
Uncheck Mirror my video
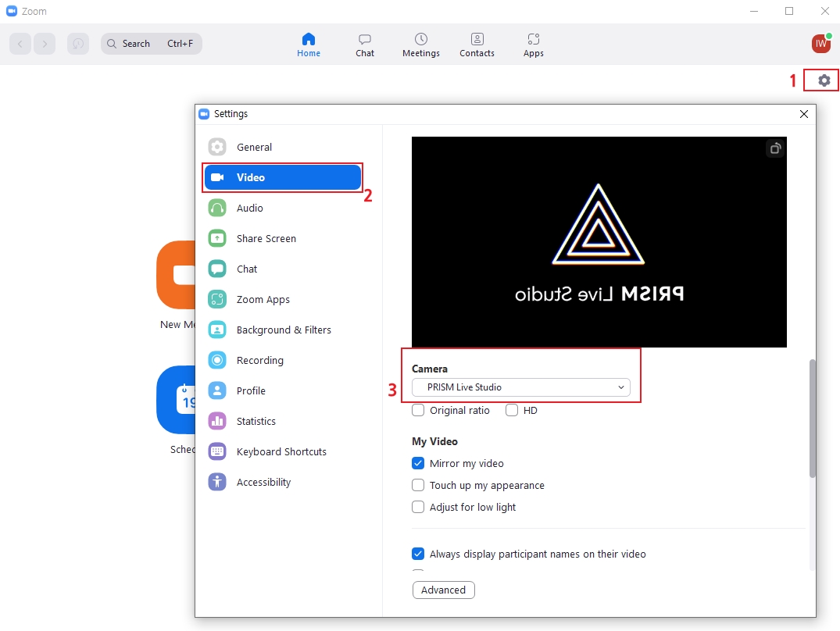[418, 463]
